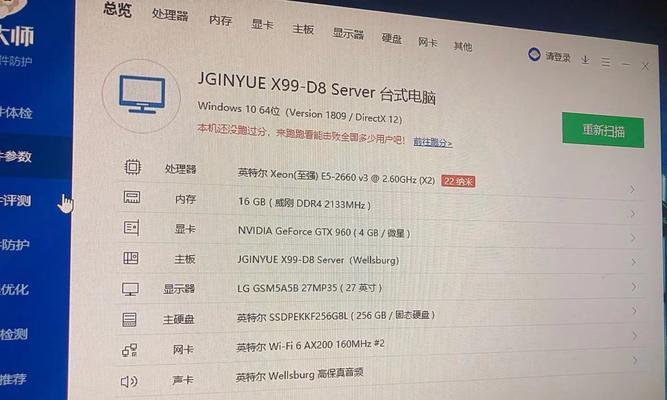The width and height of the screenshot is (667, 400).
Task: Expand the 主板 row chevron
Action: pyautogui.click(x=633, y=262)
